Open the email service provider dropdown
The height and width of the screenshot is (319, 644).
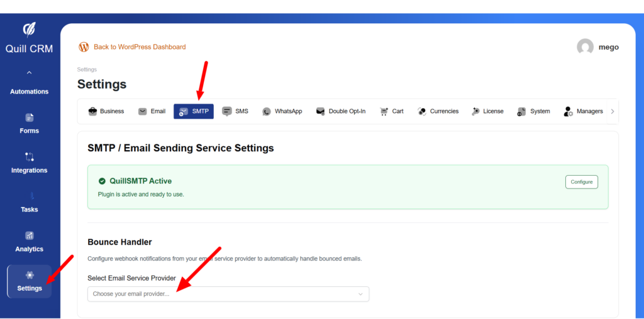228,294
